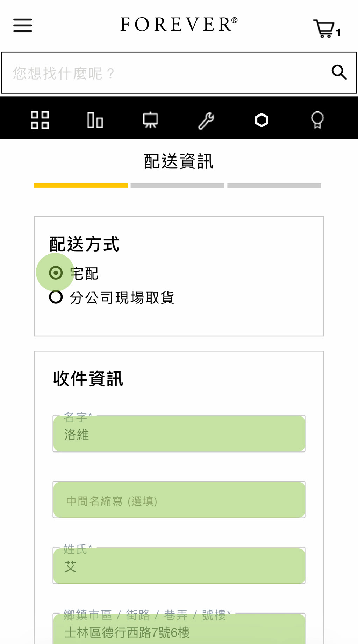Select 宅配 delivery option
The image size is (358, 644).
pos(56,273)
